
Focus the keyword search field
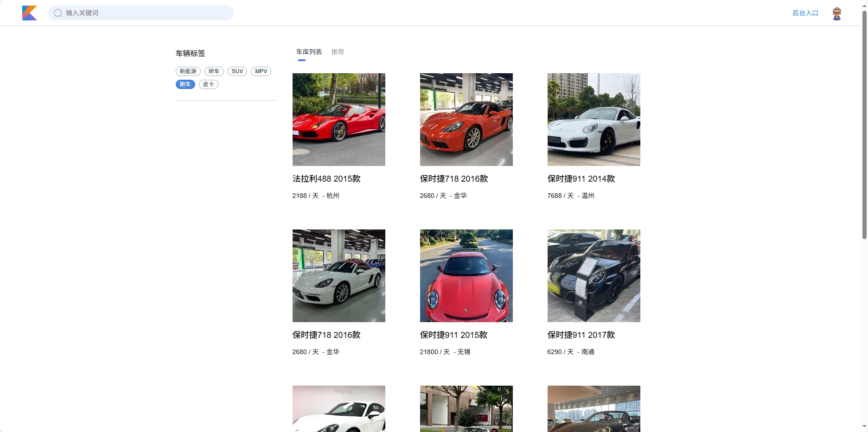[x=141, y=13]
